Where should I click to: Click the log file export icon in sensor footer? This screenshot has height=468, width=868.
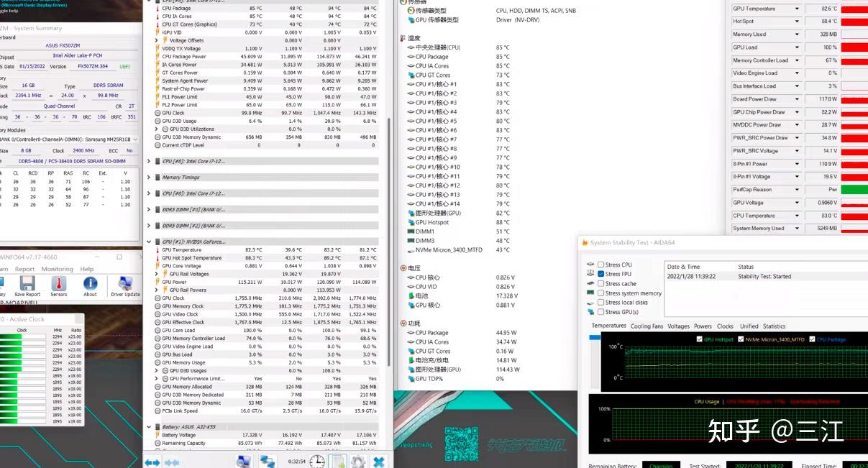point(338,462)
